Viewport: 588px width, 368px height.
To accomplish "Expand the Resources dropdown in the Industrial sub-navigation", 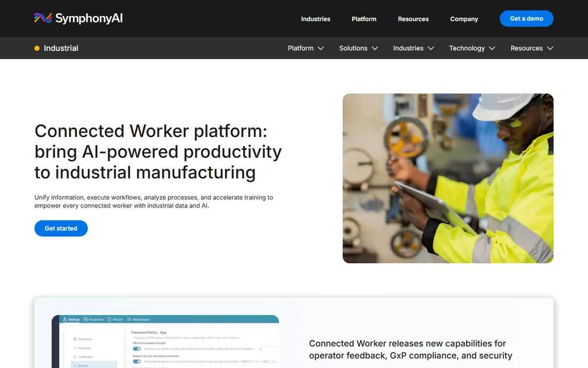I will (532, 48).
